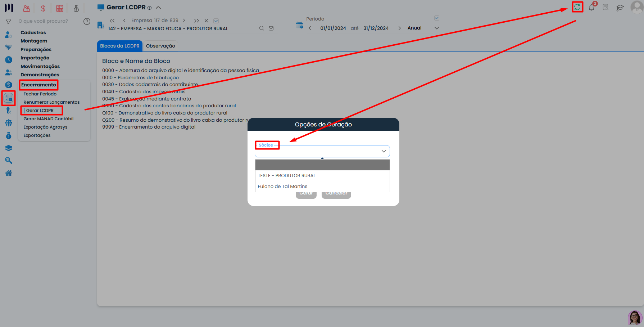644x327 pixels.
Task: Expand the Cadastros menu
Action: 33,32
